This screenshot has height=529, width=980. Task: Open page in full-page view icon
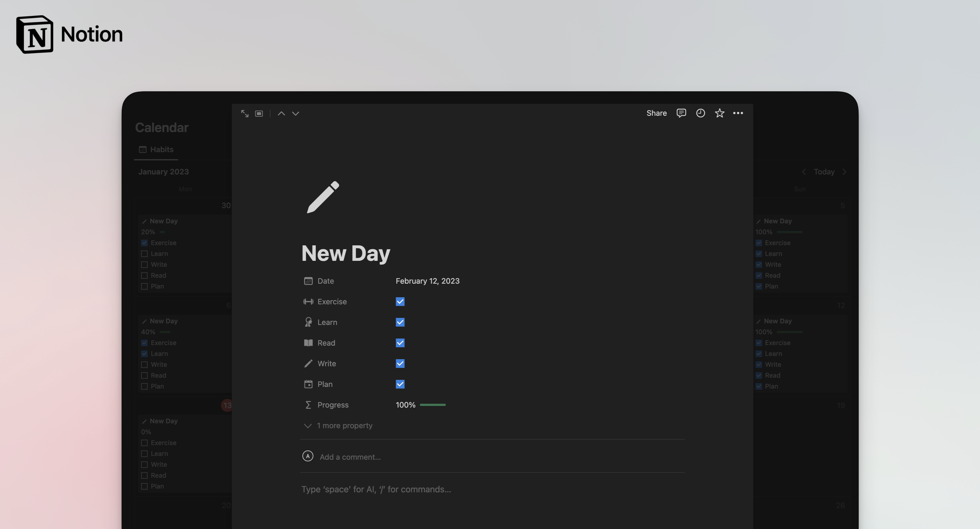[x=245, y=113]
